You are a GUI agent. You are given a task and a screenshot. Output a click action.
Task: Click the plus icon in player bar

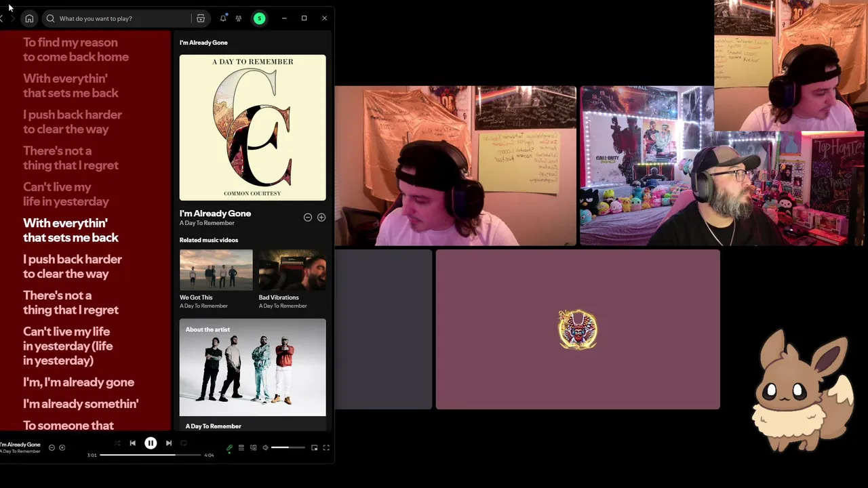click(62, 447)
